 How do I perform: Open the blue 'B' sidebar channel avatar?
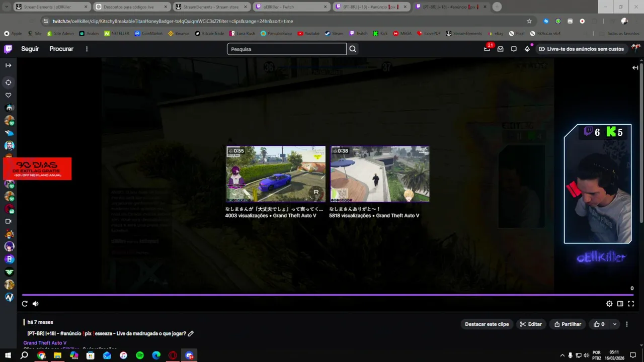9,259
